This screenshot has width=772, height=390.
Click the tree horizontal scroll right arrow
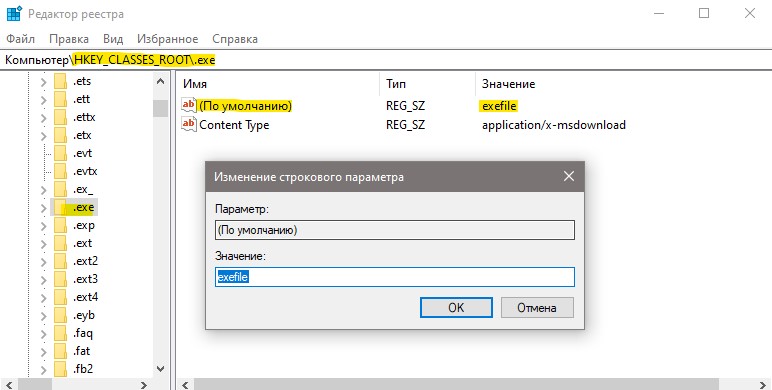click(144, 385)
